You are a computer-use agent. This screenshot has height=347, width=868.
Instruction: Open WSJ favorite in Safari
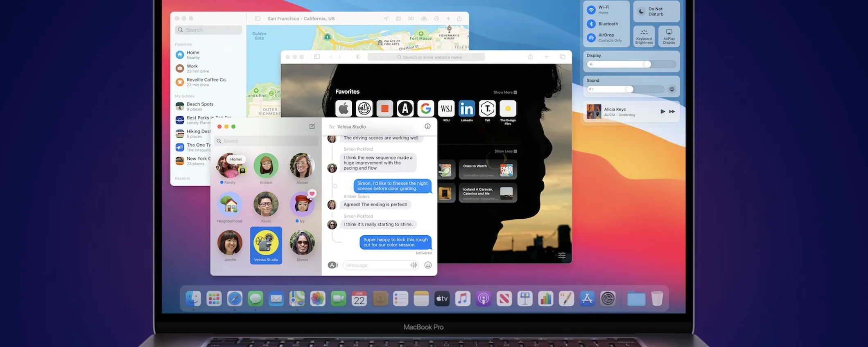446,108
